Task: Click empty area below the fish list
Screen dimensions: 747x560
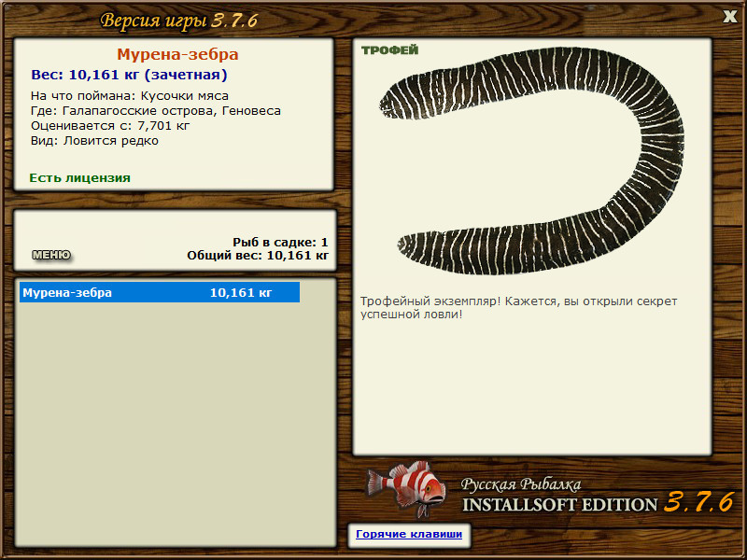Action: (x=176, y=424)
